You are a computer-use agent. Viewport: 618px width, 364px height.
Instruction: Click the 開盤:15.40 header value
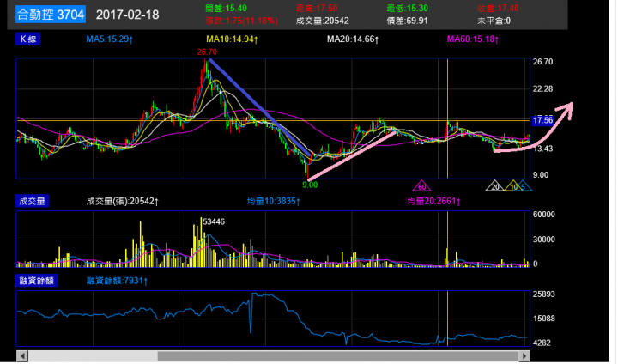(226, 8)
